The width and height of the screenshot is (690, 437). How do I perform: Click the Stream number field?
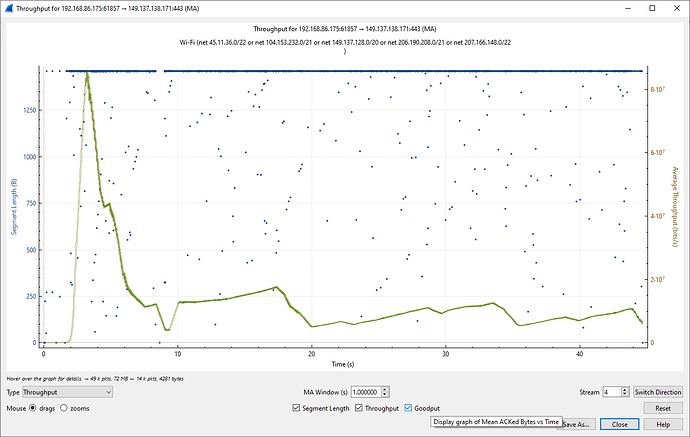coord(609,393)
